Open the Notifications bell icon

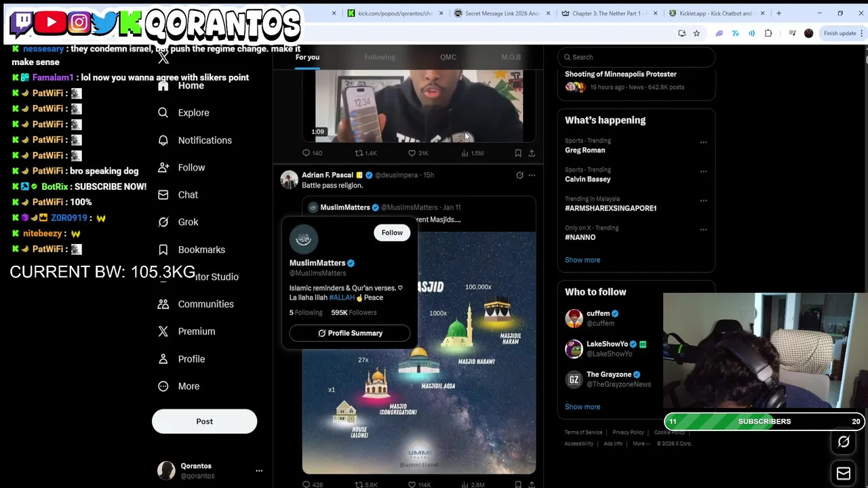163,140
